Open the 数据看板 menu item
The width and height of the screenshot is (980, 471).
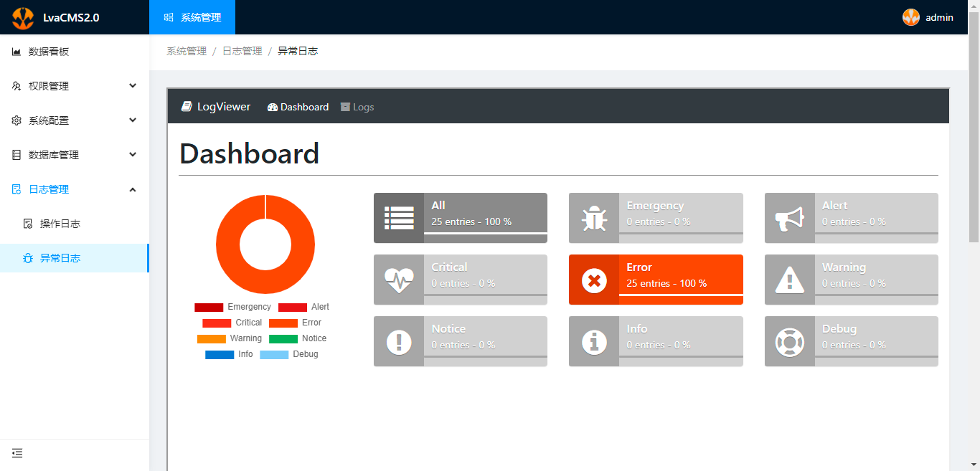pyautogui.click(x=75, y=52)
